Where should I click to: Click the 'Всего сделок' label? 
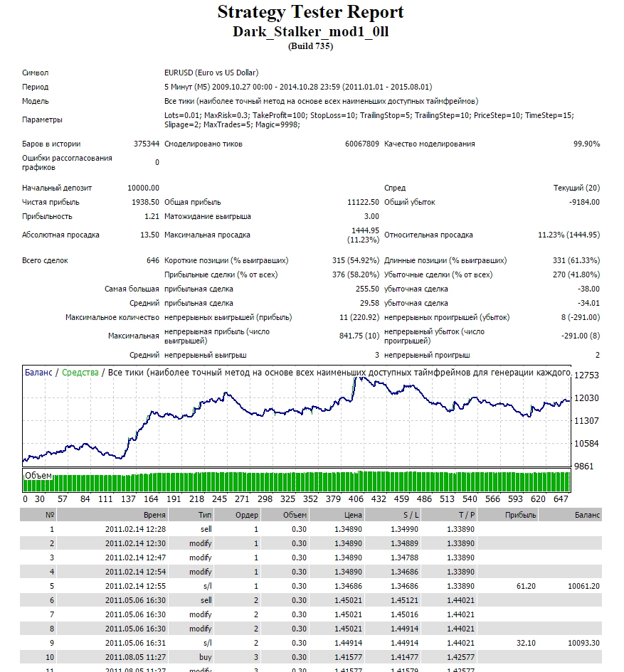pos(45,260)
